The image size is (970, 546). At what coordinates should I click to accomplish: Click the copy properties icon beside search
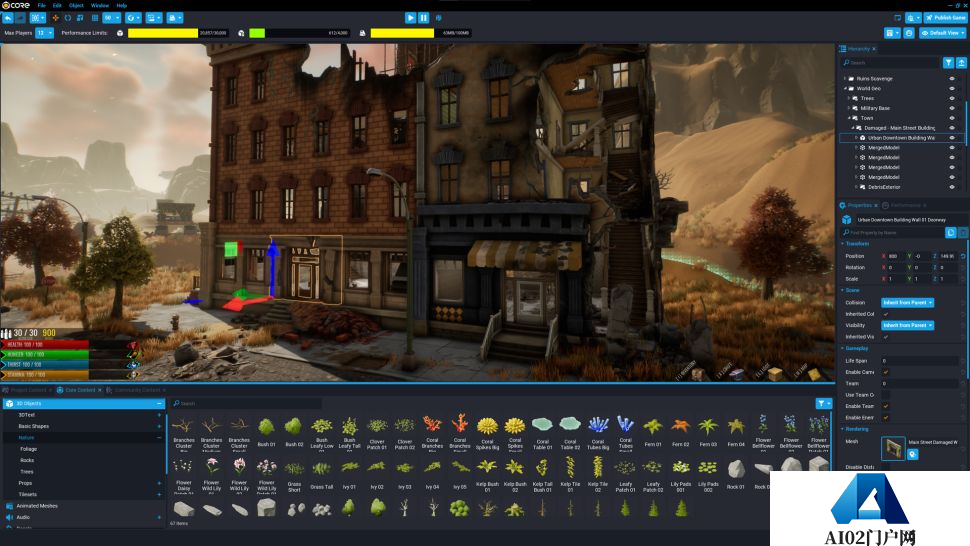(x=951, y=232)
